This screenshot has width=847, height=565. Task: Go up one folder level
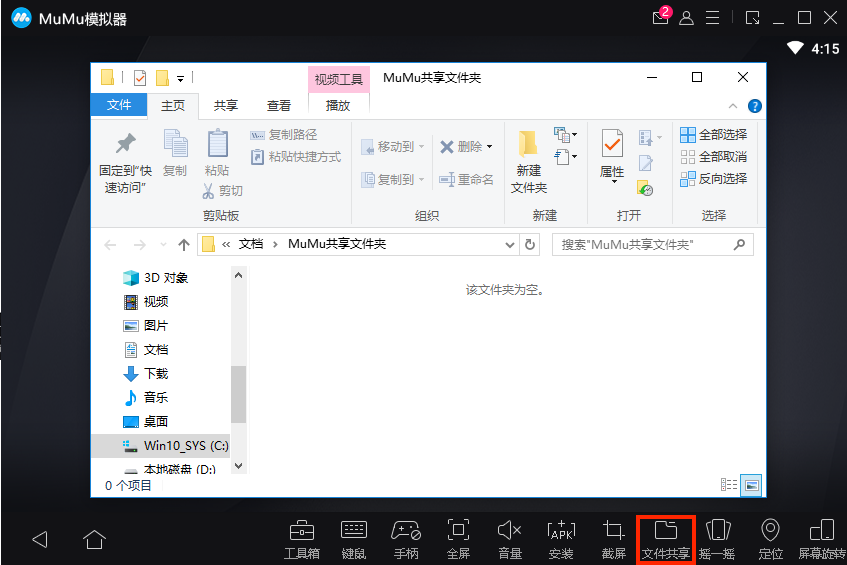pyautogui.click(x=184, y=245)
